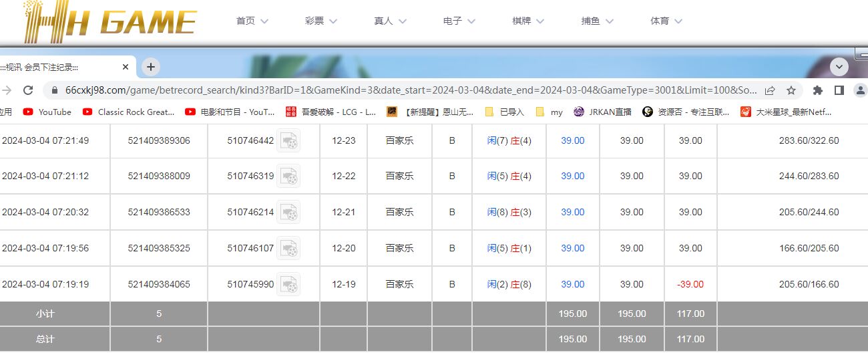Reload the page with the browser refresh icon
868x357 pixels.
(28, 90)
